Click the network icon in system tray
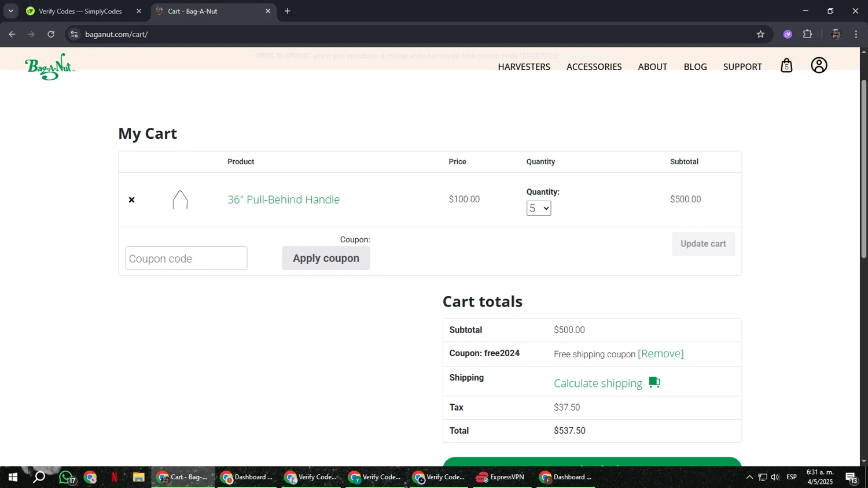The image size is (868, 488). 763,478
